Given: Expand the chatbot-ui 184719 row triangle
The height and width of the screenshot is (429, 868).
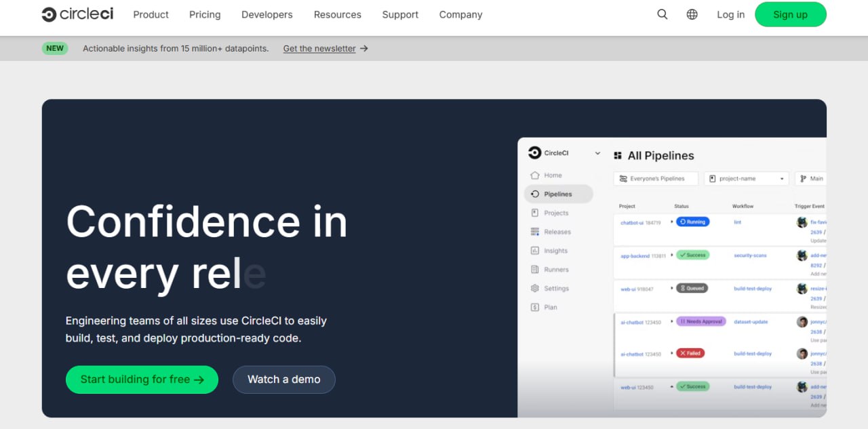Looking at the screenshot, I should coord(672,222).
